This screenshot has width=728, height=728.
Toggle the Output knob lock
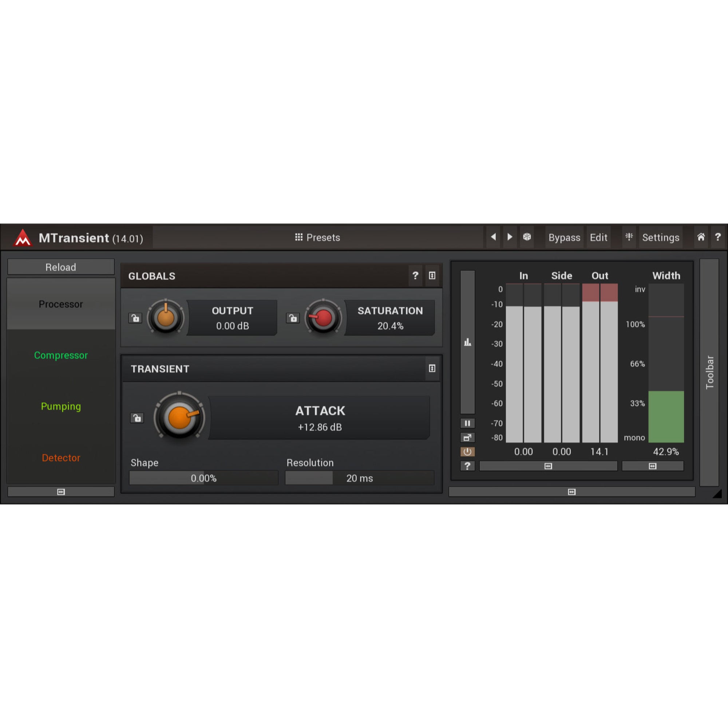pos(135,318)
